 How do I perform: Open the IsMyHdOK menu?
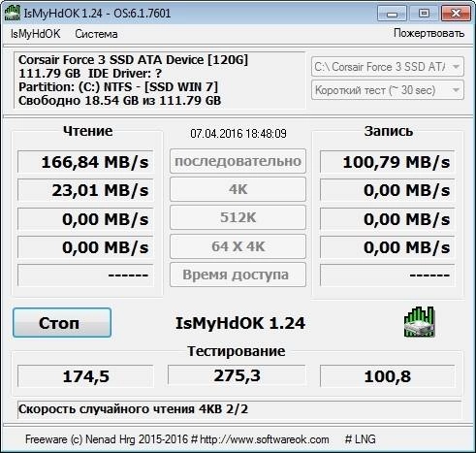tap(35, 34)
